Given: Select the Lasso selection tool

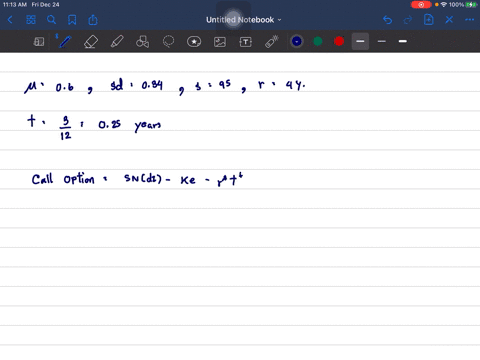Looking at the screenshot, I should [x=168, y=42].
